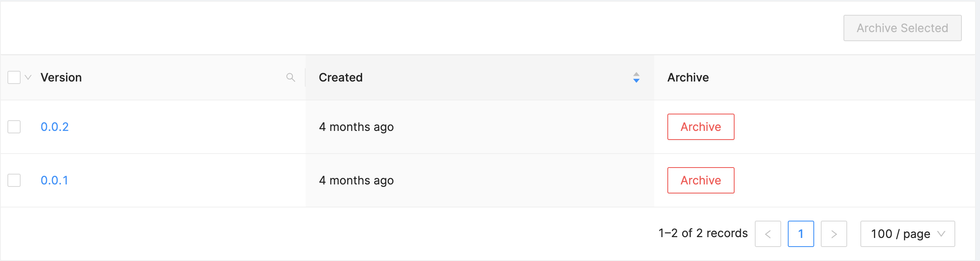The width and height of the screenshot is (980, 261).
Task: Check the checkbox for version 0.0.1
Action: pos(14,180)
